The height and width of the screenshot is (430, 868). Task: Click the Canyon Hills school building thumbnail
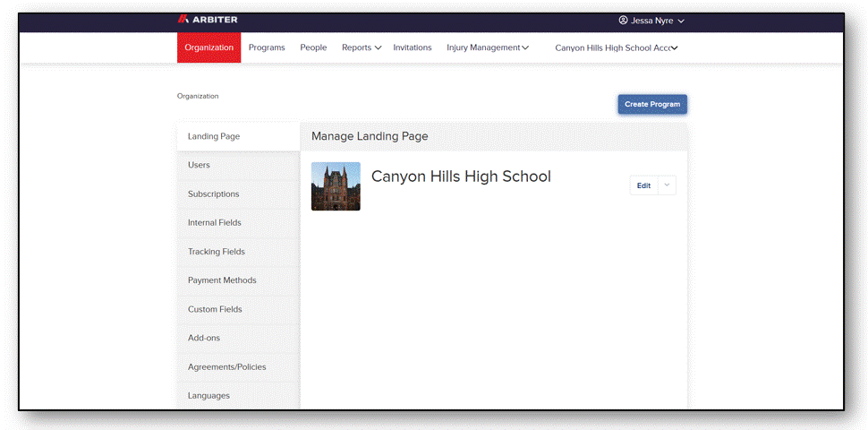coord(336,186)
